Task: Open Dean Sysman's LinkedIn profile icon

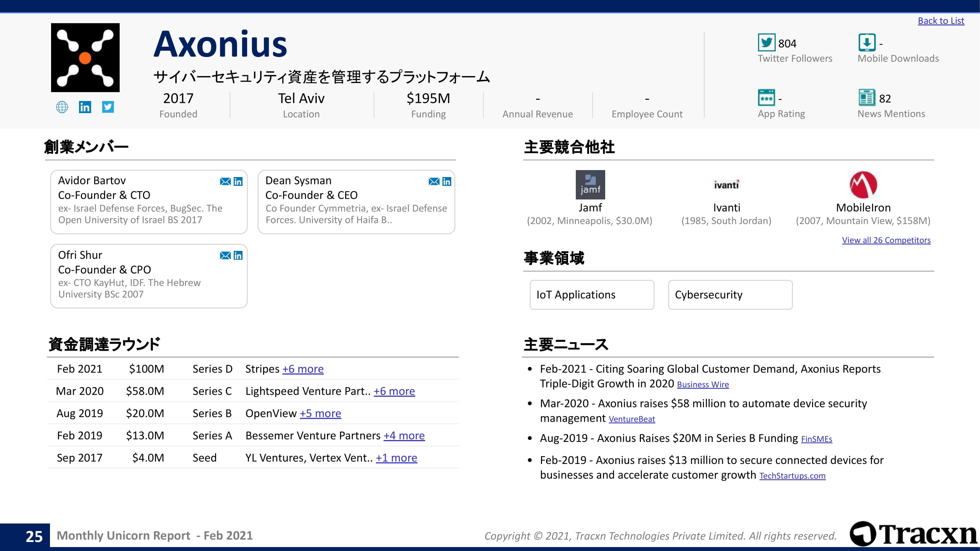Action: pyautogui.click(x=446, y=181)
